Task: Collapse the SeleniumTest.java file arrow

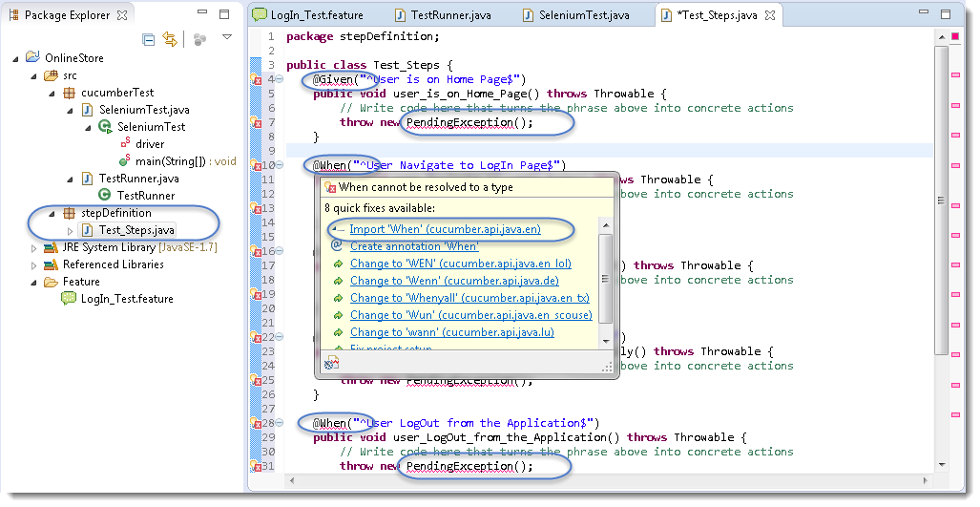Action: (70, 111)
